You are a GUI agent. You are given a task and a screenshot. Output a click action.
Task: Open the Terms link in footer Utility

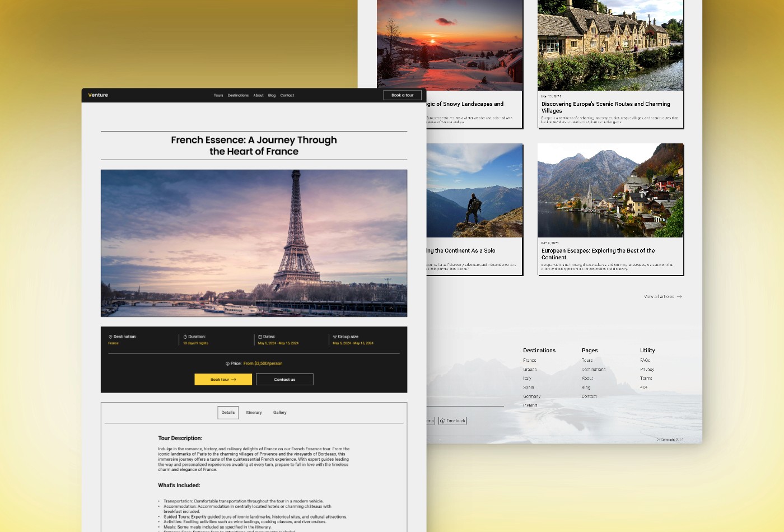[x=646, y=378]
